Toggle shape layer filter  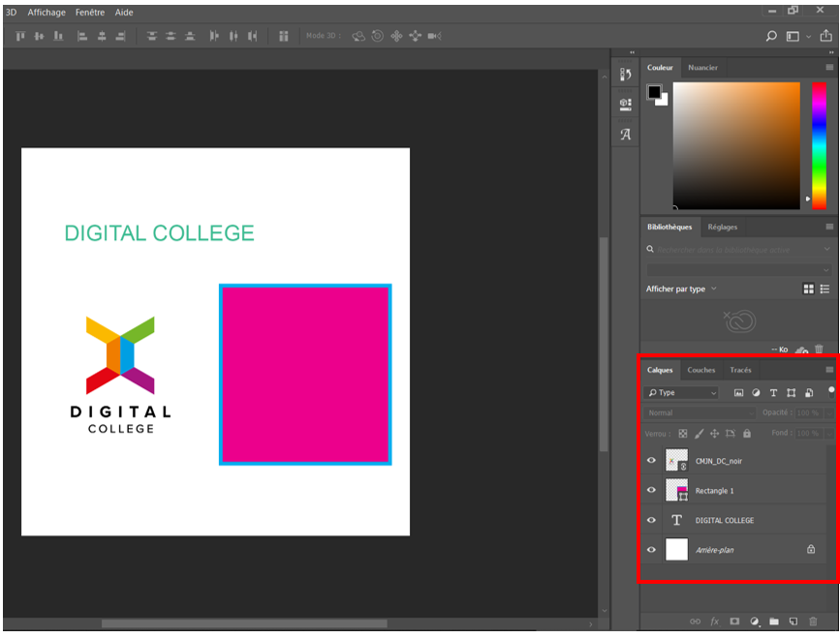click(792, 393)
